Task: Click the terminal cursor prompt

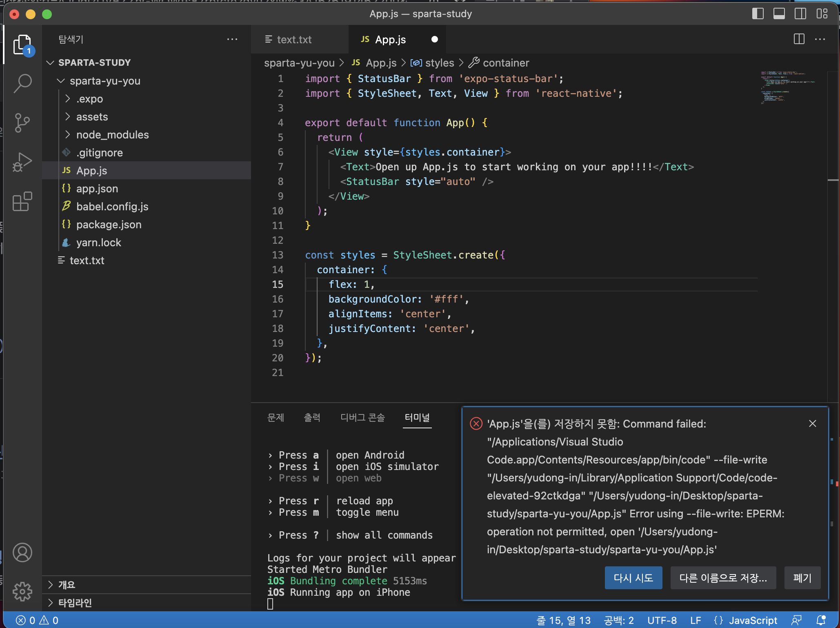Action: pos(270,604)
